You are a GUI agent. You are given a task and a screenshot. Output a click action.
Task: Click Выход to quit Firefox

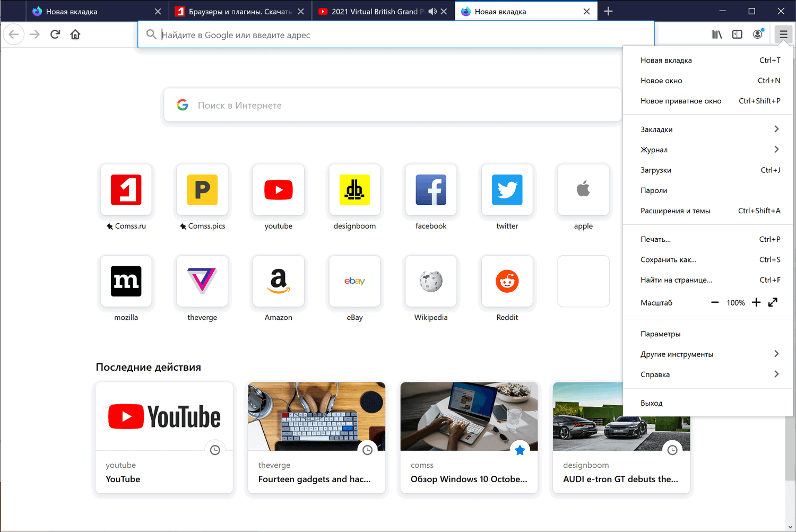click(652, 403)
